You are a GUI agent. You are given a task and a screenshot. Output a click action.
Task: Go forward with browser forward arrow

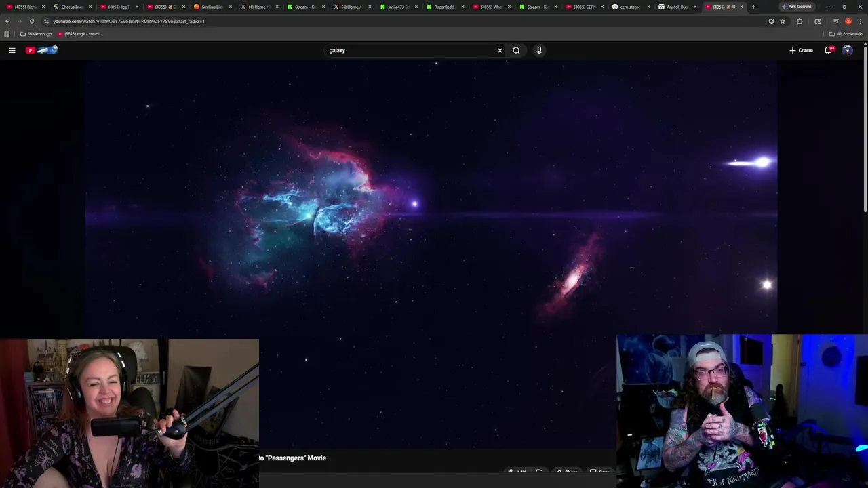pos(20,21)
